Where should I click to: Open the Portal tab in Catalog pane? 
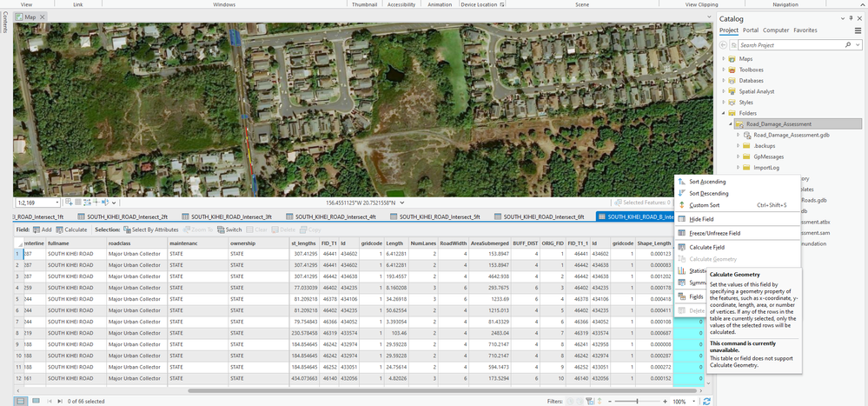(x=751, y=30)
